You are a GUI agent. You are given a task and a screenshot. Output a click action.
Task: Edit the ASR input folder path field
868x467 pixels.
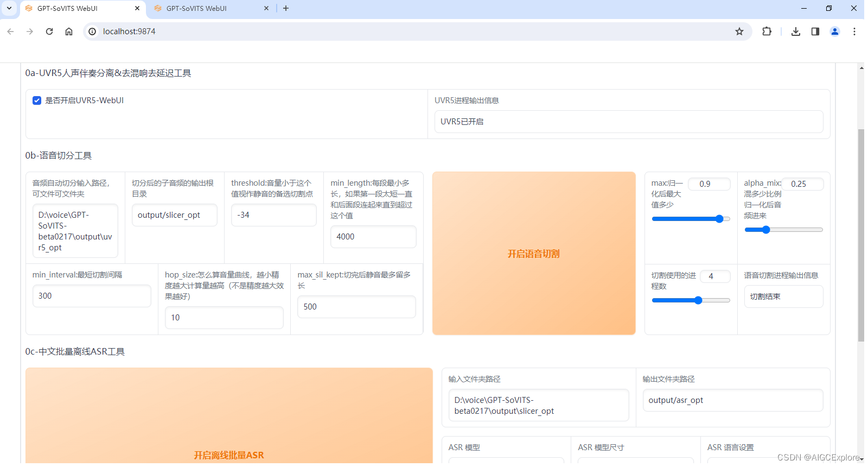tap(539, 405)
